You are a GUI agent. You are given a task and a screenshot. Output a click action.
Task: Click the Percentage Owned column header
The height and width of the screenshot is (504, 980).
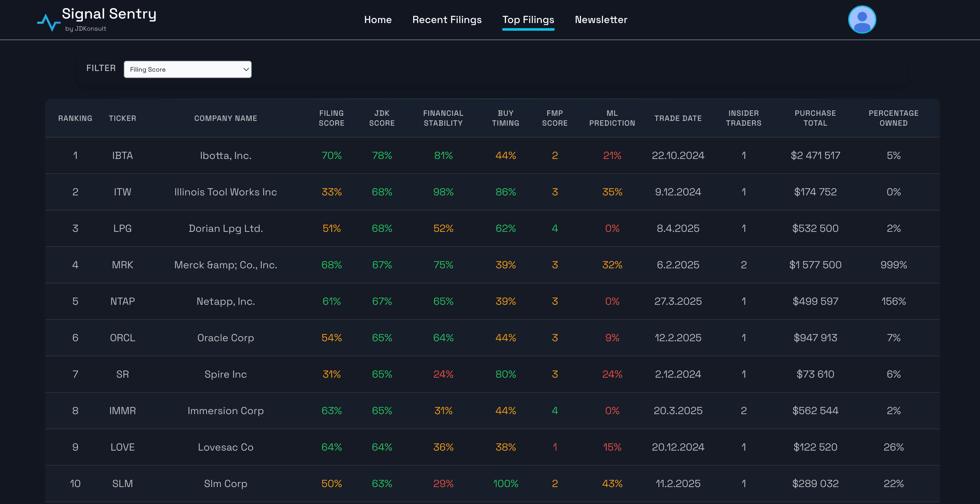tap(893, 118)
